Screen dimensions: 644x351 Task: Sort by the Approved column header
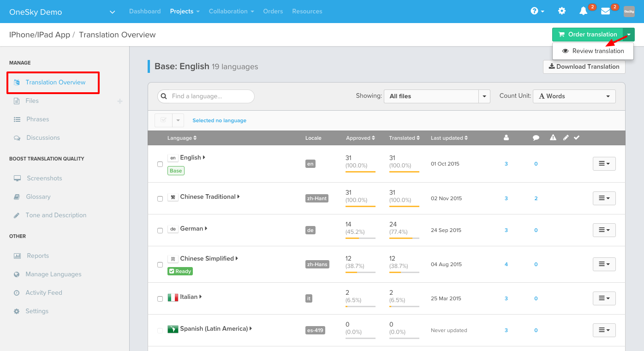pos(360,138)
